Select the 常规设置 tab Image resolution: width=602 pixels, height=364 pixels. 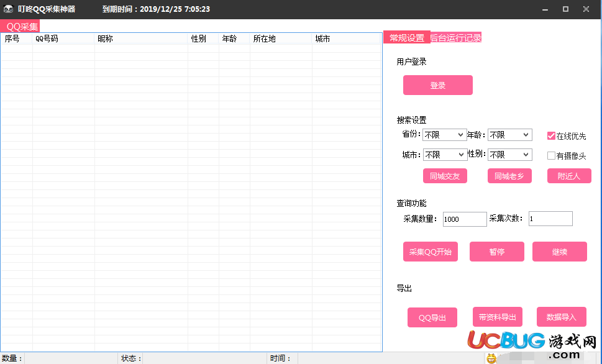406,38
